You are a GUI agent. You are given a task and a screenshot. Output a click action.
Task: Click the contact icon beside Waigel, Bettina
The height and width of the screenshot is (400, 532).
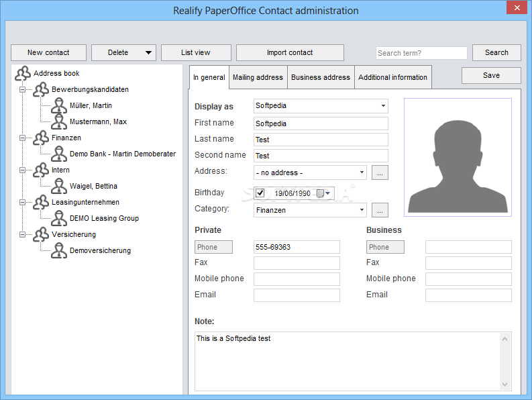pyautogui.click(x=59, y=186)
